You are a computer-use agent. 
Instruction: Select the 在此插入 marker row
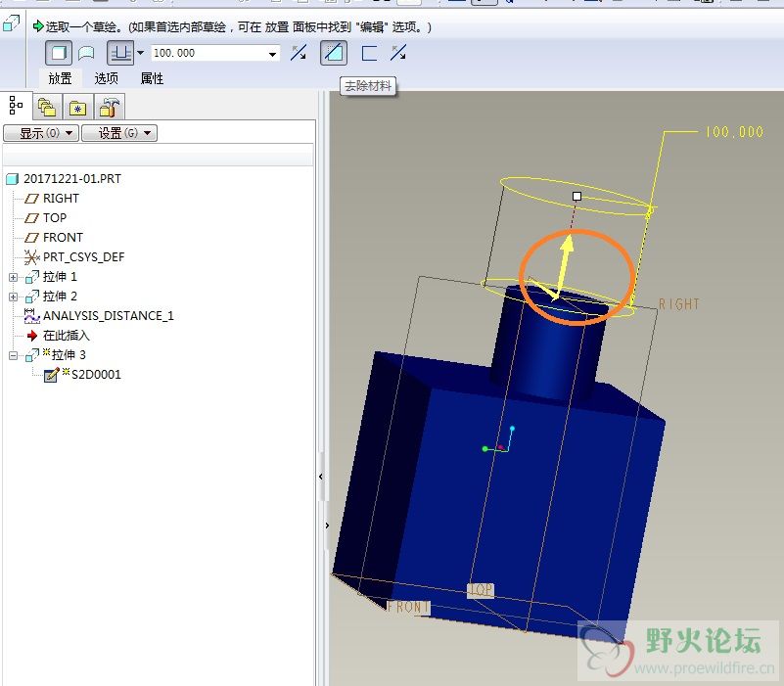pos(66,335)
